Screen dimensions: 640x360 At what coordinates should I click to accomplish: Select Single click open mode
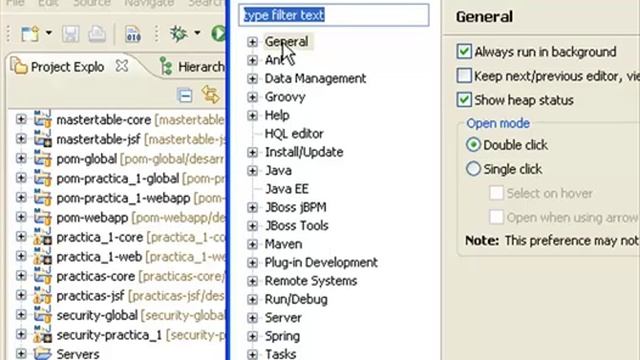point(473,168)
